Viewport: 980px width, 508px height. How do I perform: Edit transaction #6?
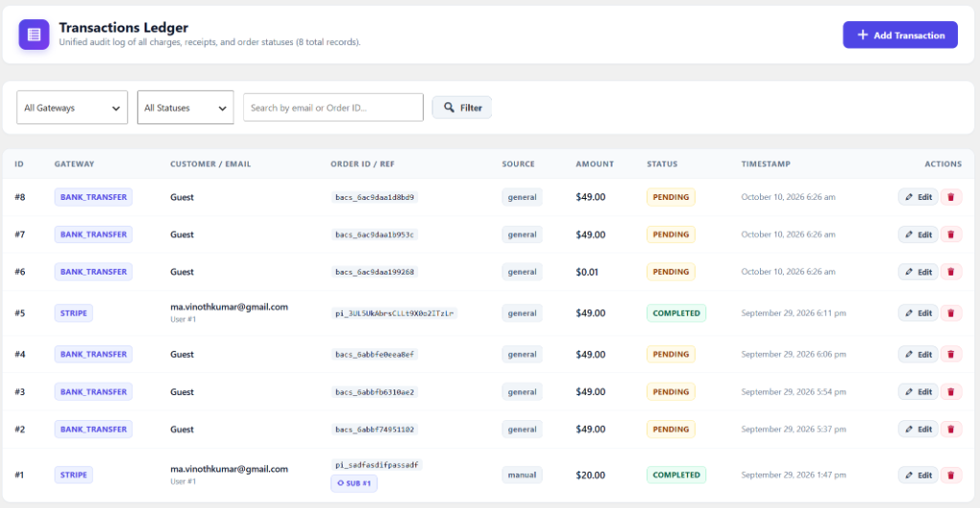tap(918, 272)
